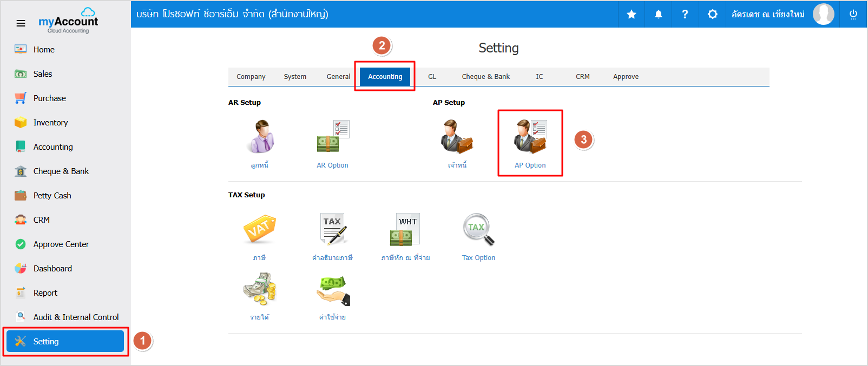
Task: Open the header gear settings icon
Action: tap(713, 14)
